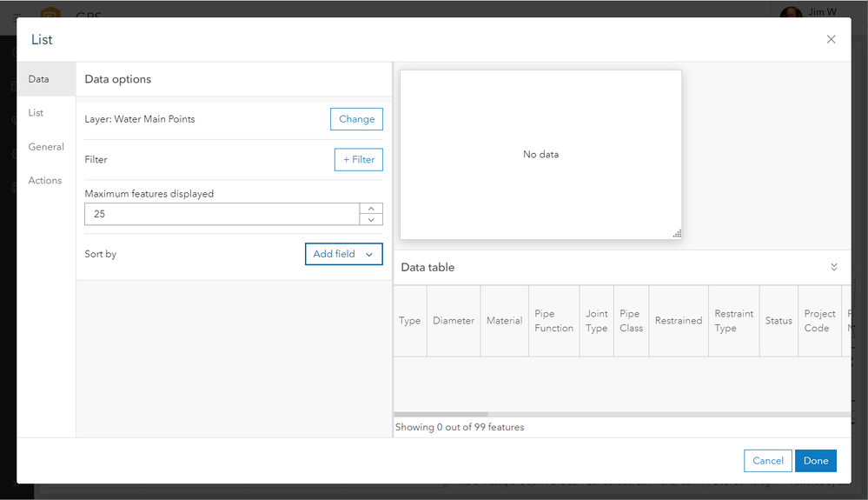Click the Change layer button
Image resolution: width=868 pixels, height=500 pixels.
pyautogui.click(x=356, y=119)
